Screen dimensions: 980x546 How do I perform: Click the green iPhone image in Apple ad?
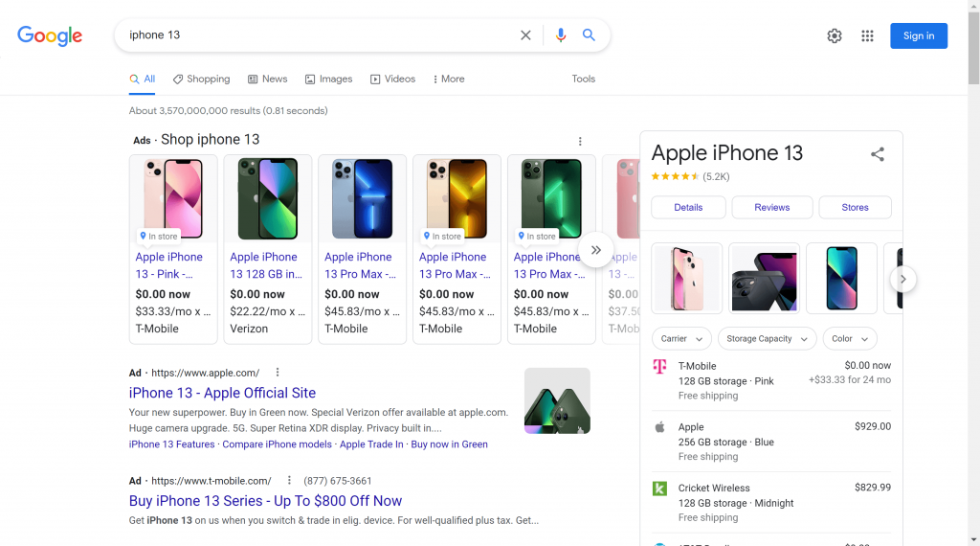tap(557, 401)
